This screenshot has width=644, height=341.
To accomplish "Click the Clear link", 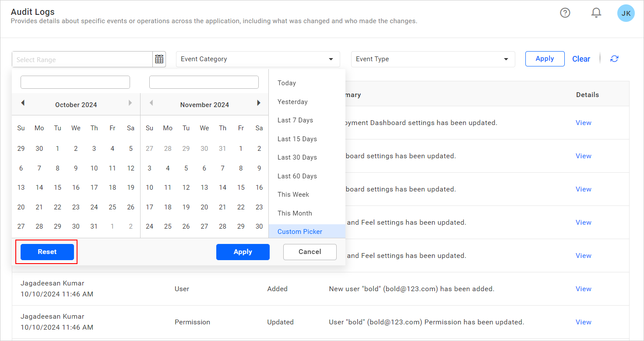I will tap(581, 58).
